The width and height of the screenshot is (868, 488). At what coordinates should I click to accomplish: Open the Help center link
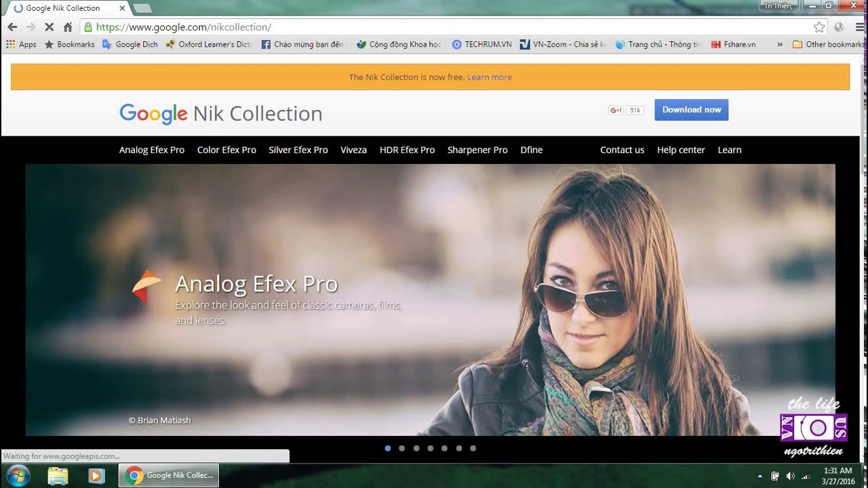click(681, 150)
